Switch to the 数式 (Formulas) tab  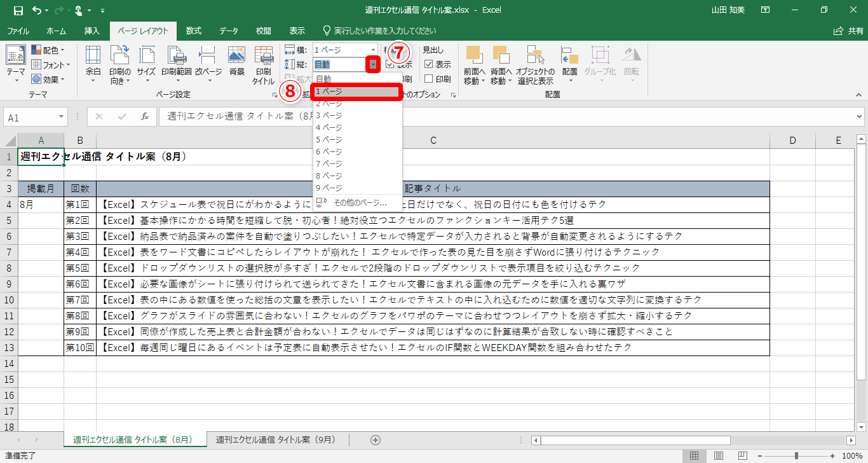[193, 31]
